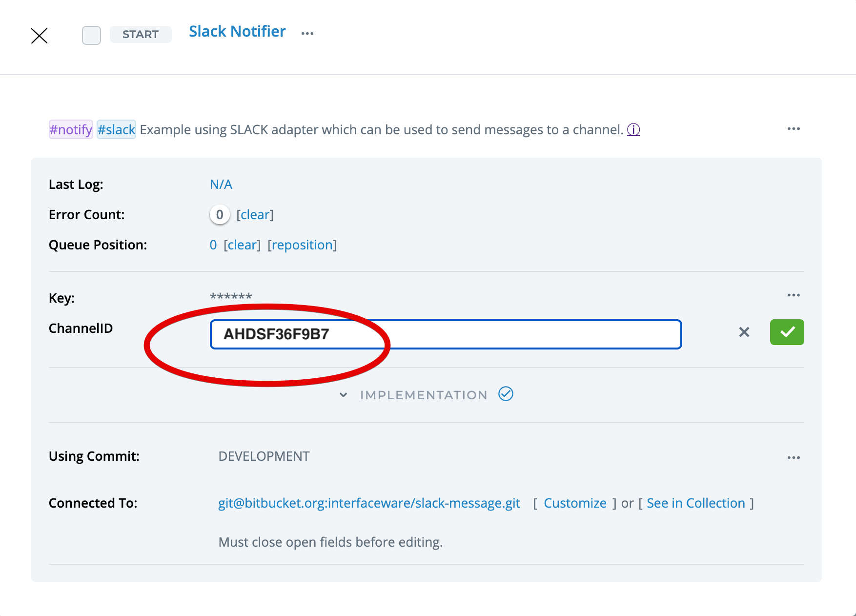The height and width of the screenshot is (616, 856).
Task: Close the Slack Notifier panel with X
Action: click(x=39, y=36)
